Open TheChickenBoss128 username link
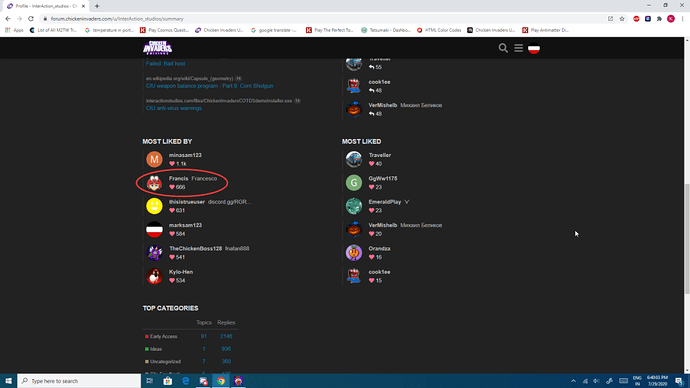The image size is (690, 388). pos(195,249)
